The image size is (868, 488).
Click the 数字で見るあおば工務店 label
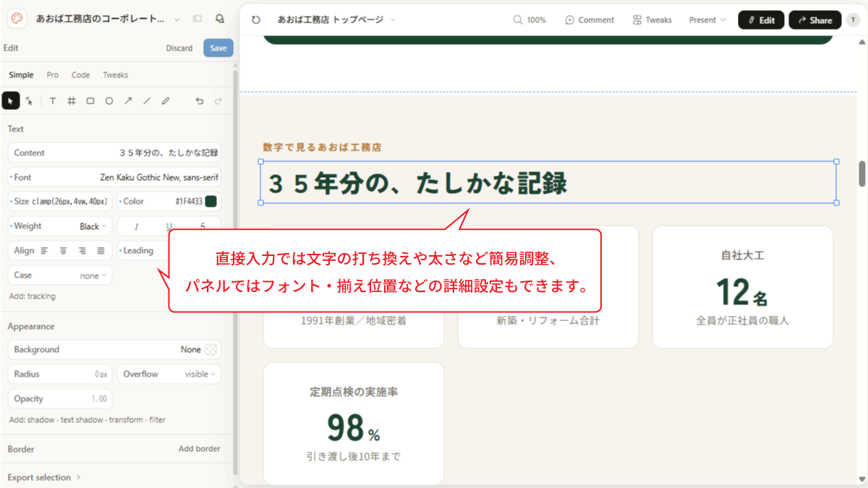(323, 147)
